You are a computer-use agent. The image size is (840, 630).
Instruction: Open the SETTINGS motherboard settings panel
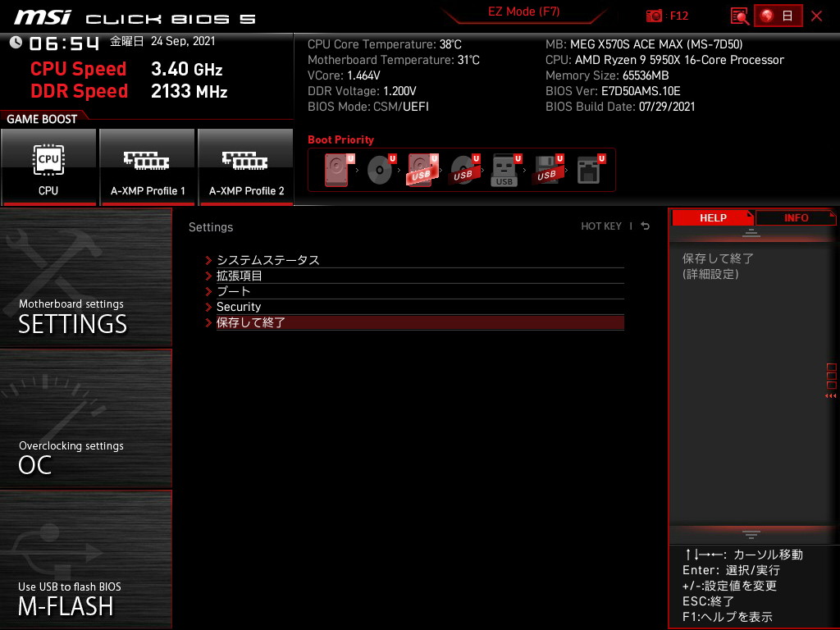point(85,277)
